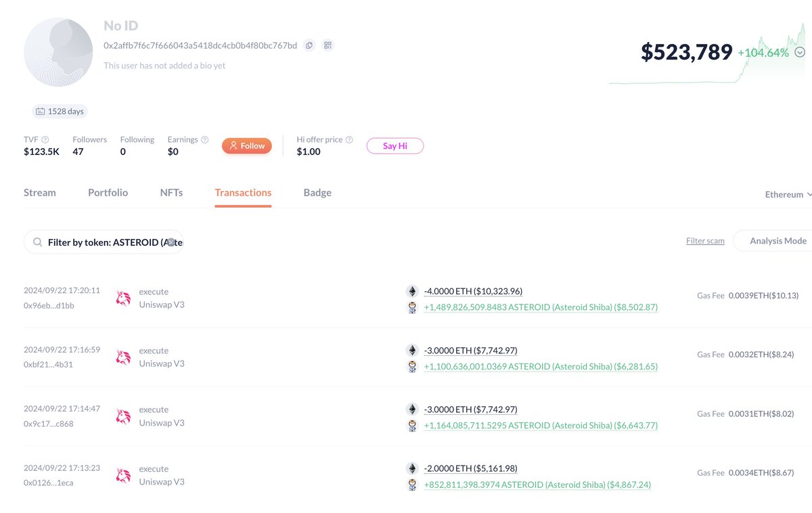This screenshot has width=812, height=513.
Task: Click the Filter by token search field
Action: pos(101,242)
